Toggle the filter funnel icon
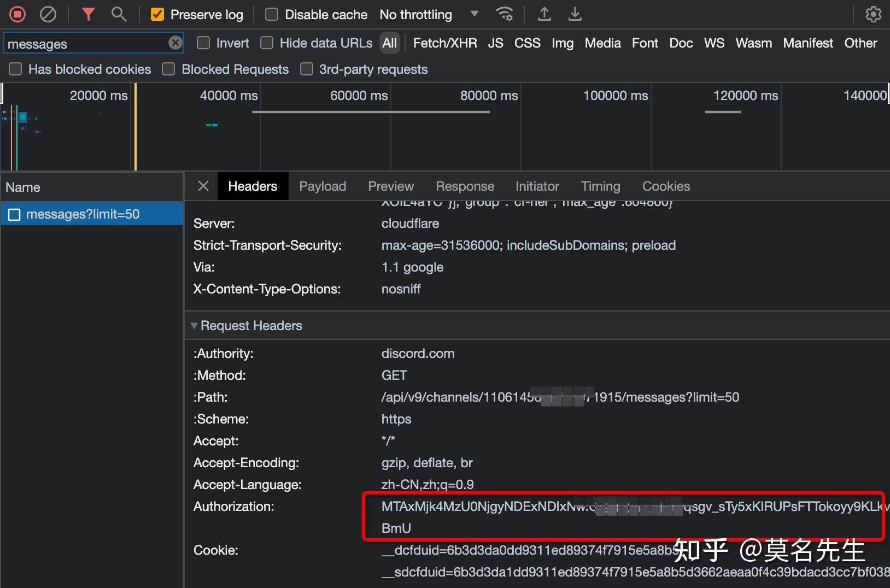 click(88, 14)
